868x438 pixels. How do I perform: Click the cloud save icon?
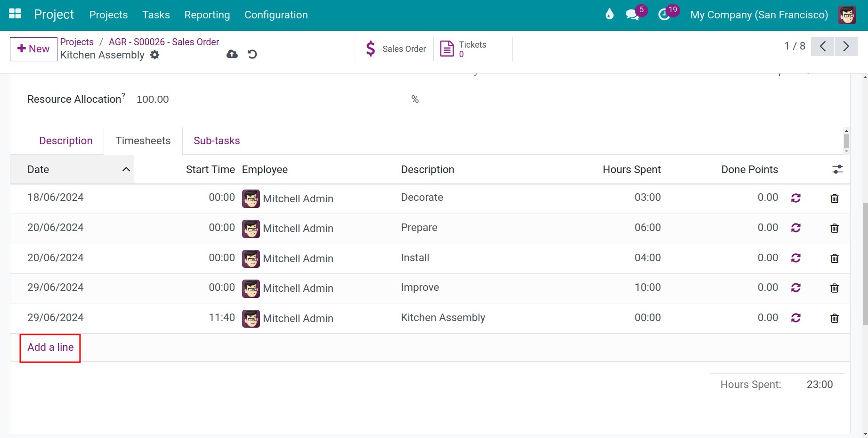232,54
